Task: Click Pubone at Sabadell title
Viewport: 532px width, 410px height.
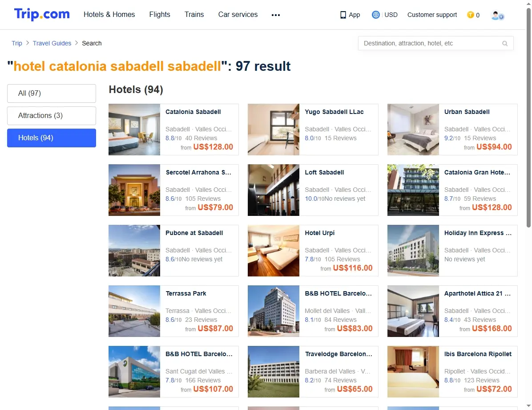Action: coord(194,233)
